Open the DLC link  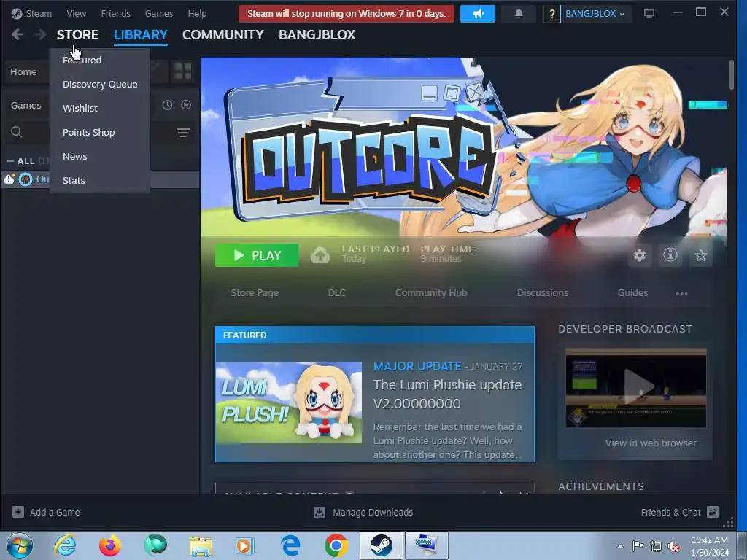click(337, 293)
